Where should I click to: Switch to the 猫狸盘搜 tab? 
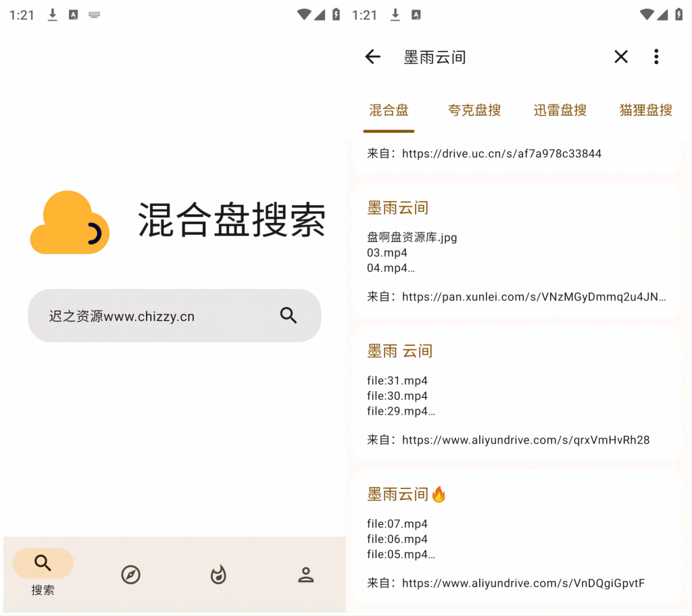(x=645, y=110)
